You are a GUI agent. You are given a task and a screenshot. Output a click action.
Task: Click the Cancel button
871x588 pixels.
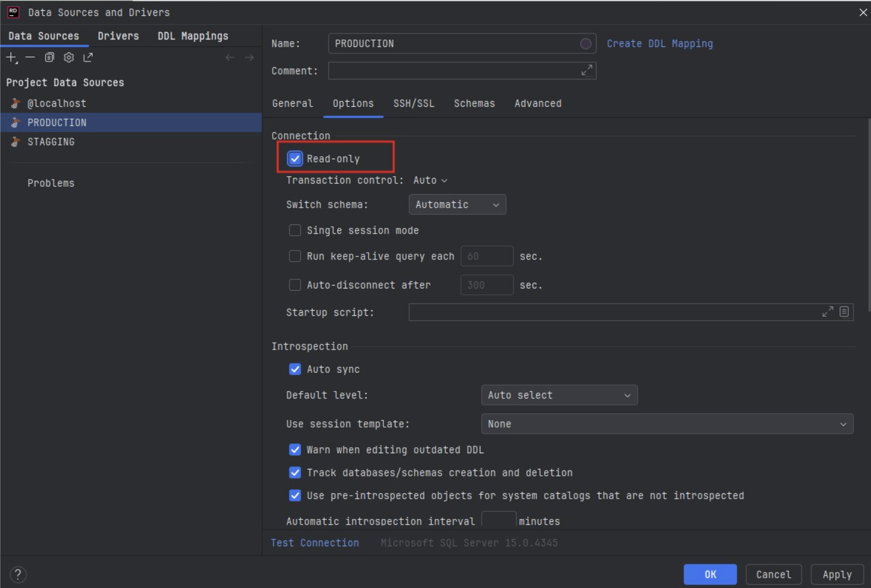774,574
